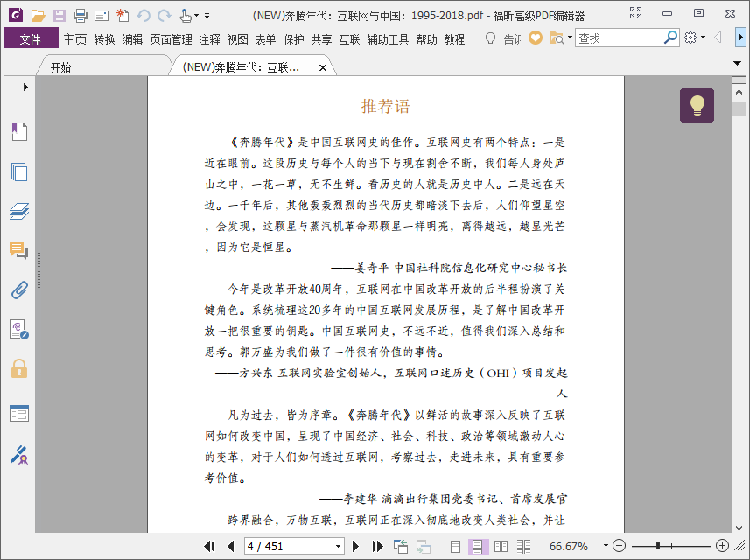Go to the last page

(377, 546)
